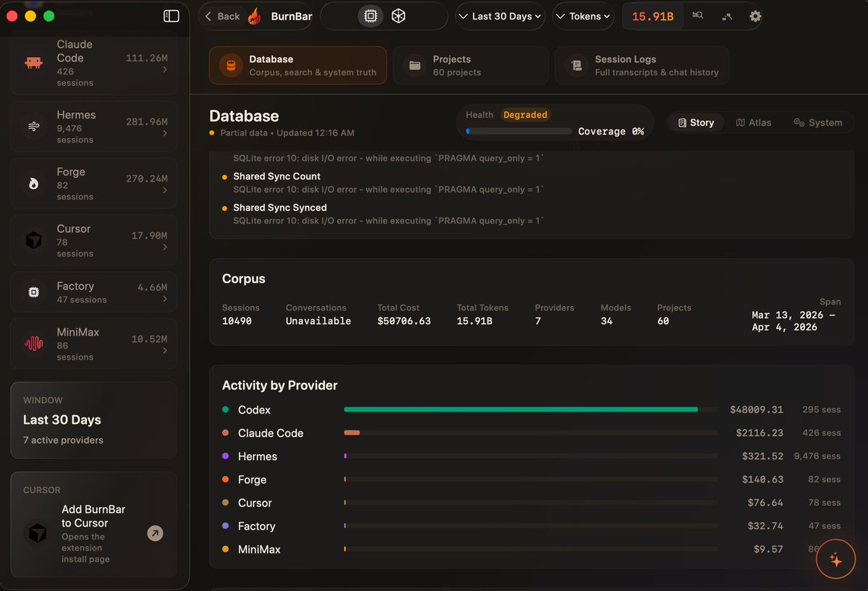The height and width of the screenshot is (591, 868).
Task: Select the Atlas view
Action: coord(754,122)
